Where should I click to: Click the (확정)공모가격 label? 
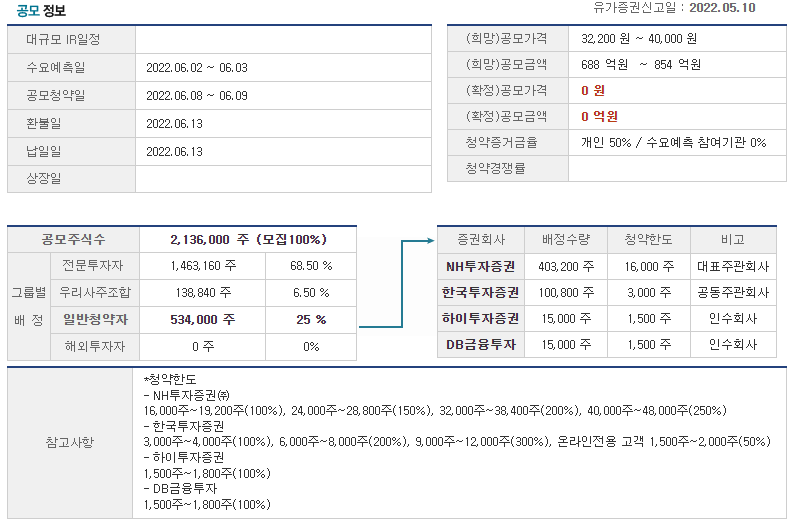click(x=506, y=90)
